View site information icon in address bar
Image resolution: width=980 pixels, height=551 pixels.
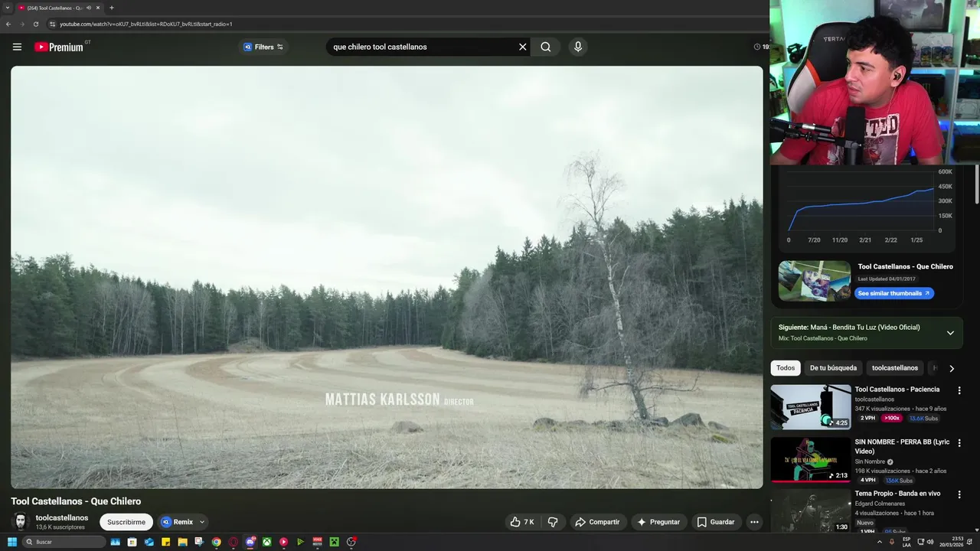point(53,24)
